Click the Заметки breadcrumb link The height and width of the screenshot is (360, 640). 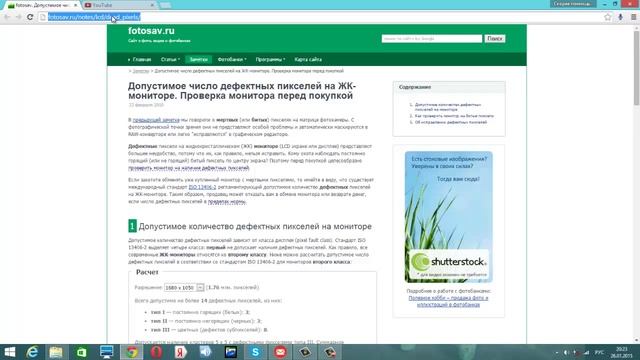tap(141, 71)
